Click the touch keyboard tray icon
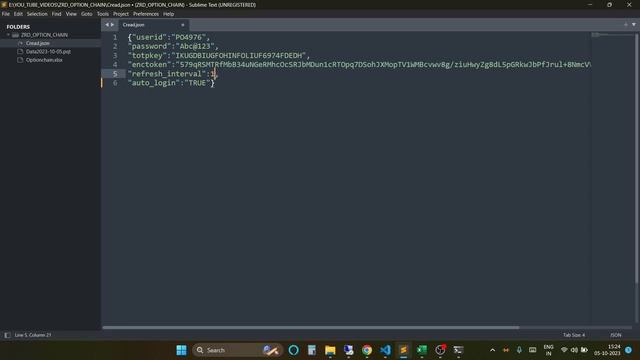 click(x=533, y=350)
